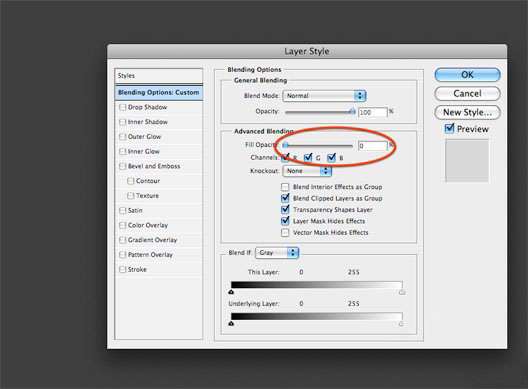
Task: Toggle Blend Interior Effects as Group
Action: 285,187
